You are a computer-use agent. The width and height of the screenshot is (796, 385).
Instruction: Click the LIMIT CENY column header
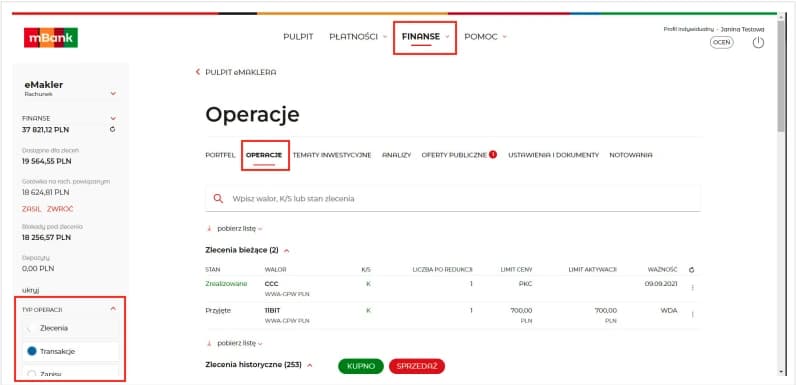point(515,269)
